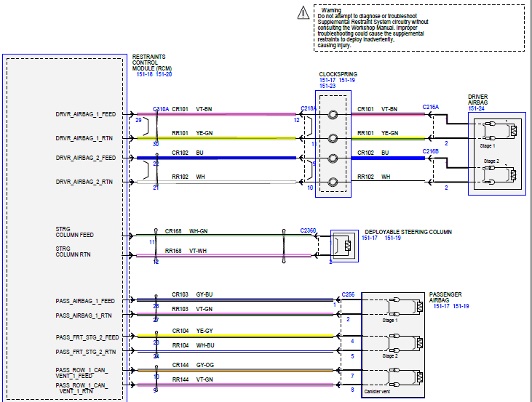
Task: Select connector label C216B
Action: (430, 151)
